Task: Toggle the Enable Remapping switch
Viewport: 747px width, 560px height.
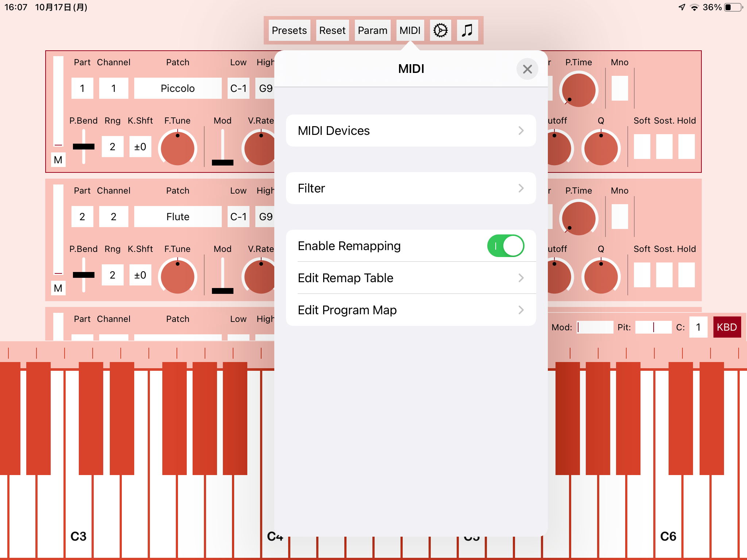Action: point(506,246)
